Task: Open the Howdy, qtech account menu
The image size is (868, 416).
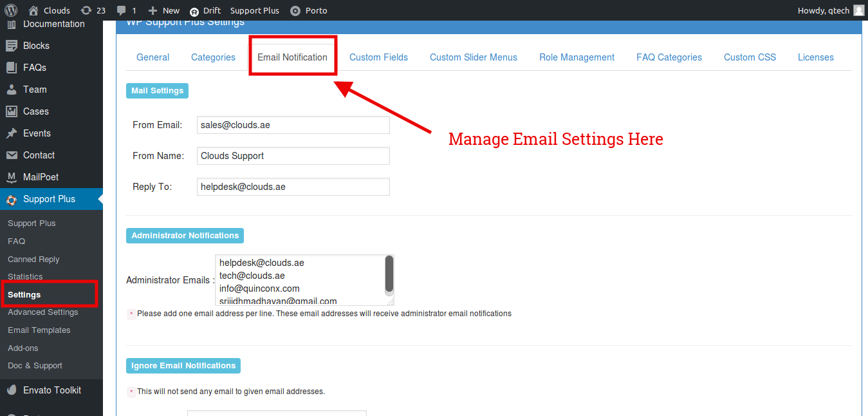Action: 824,10
